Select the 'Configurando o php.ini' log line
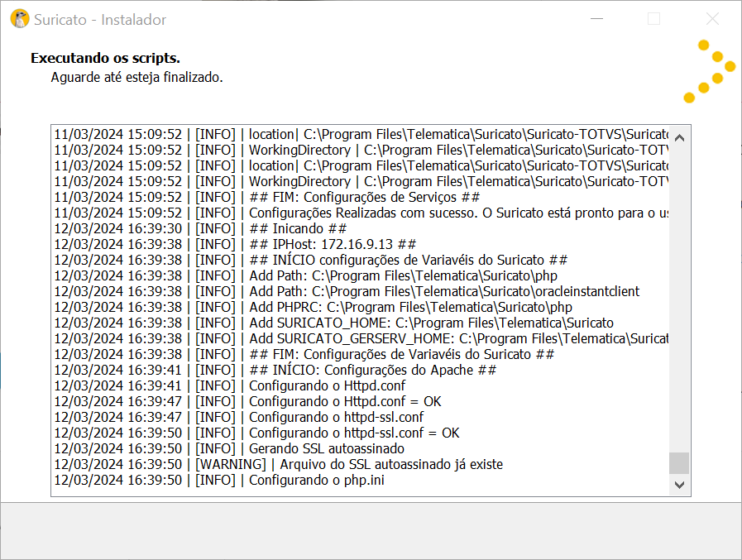Viewport: 742px width, 560px height. [x=219, y=480]
